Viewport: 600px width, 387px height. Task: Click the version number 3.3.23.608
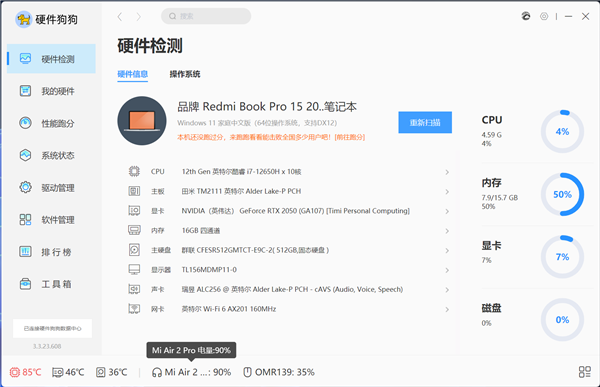point(47,346)
